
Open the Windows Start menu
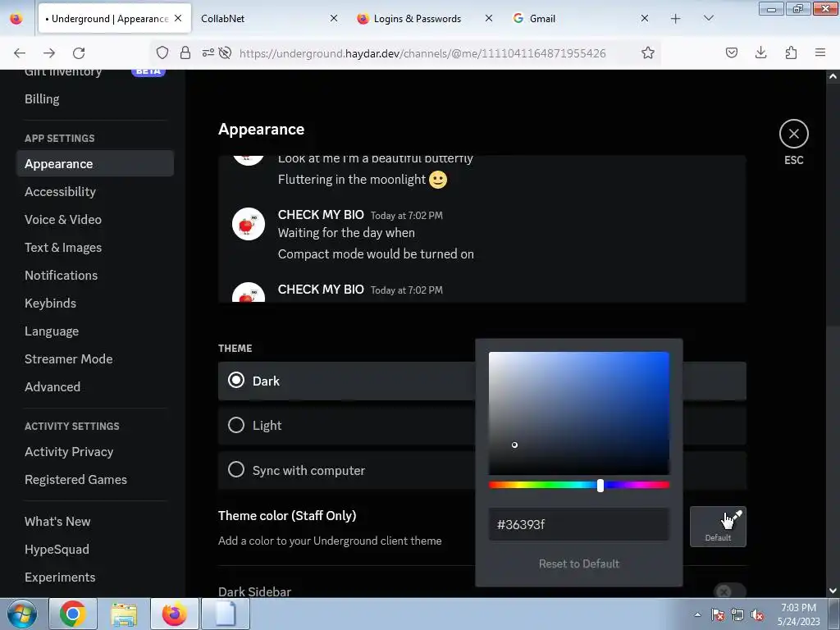point(21,614)
